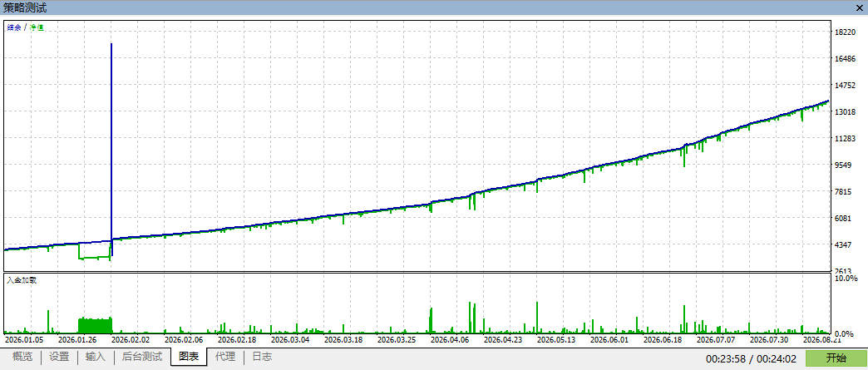Switch to the 后台测试 tab
The height and width of the screenshot is (370, 868).
point(141,358)
